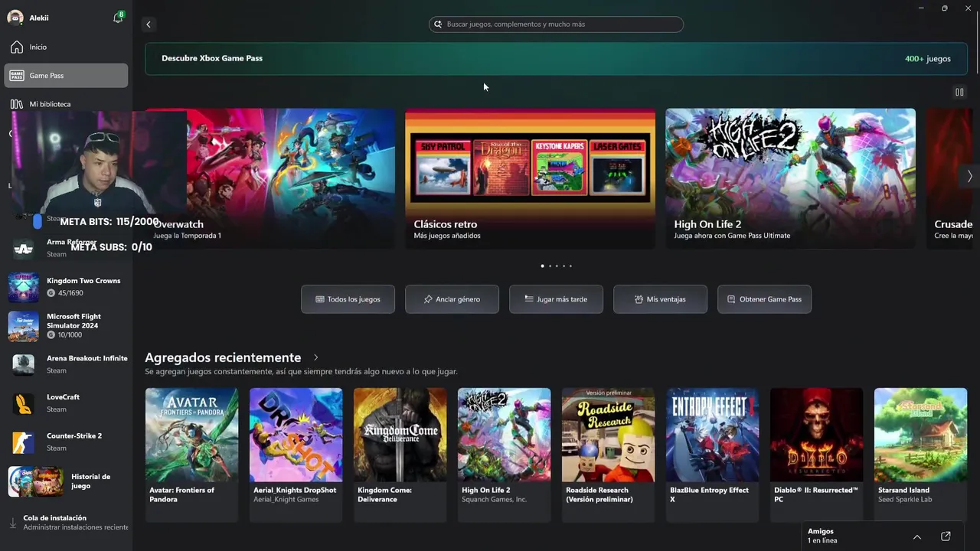Click the install queue download icon

(12, 523)
